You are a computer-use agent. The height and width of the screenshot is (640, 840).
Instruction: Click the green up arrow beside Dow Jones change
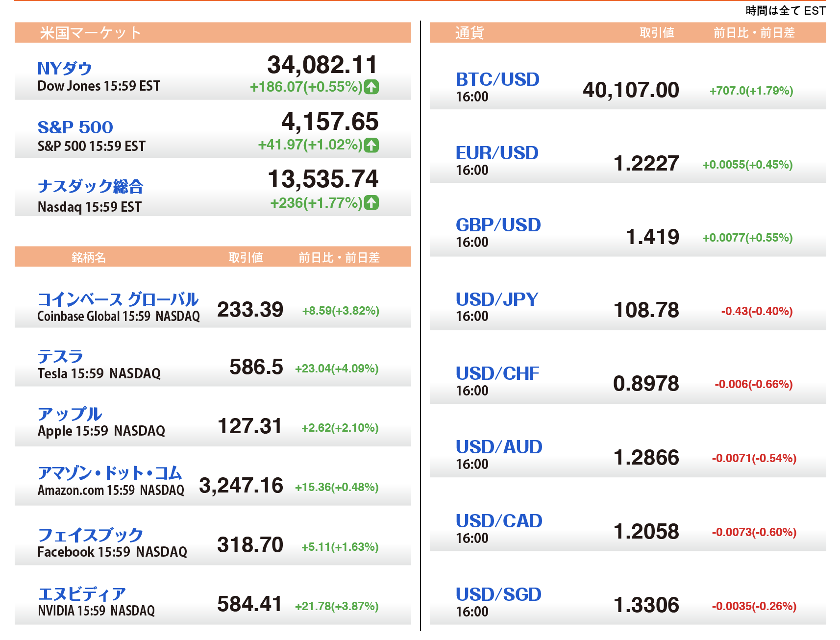tap(371, 87)
